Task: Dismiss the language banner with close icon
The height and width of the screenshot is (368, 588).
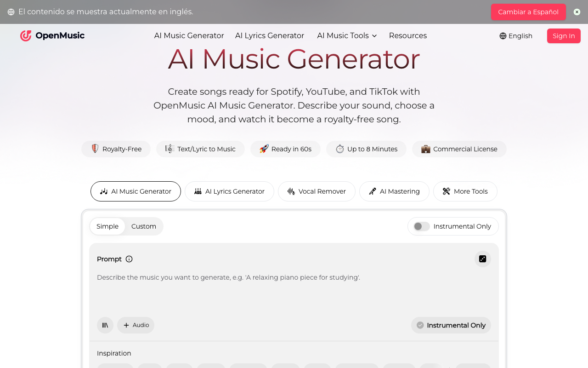Action: pos(577,12)
